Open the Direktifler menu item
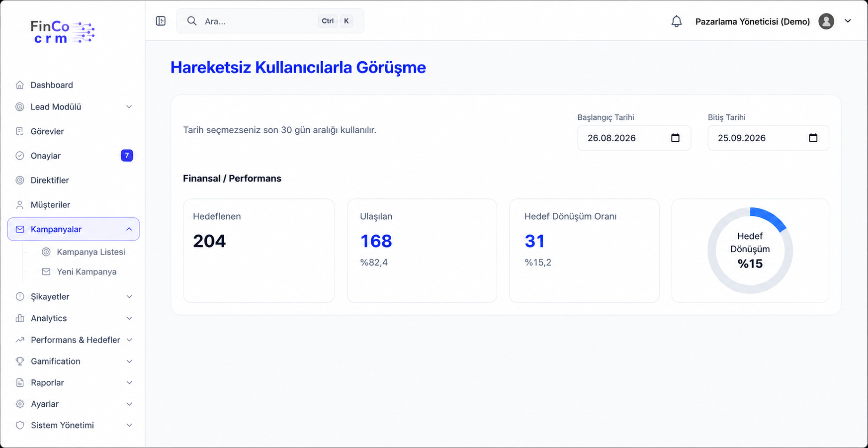Image resolution: width=868 pixels, height=448 pixels. point(74,180)
